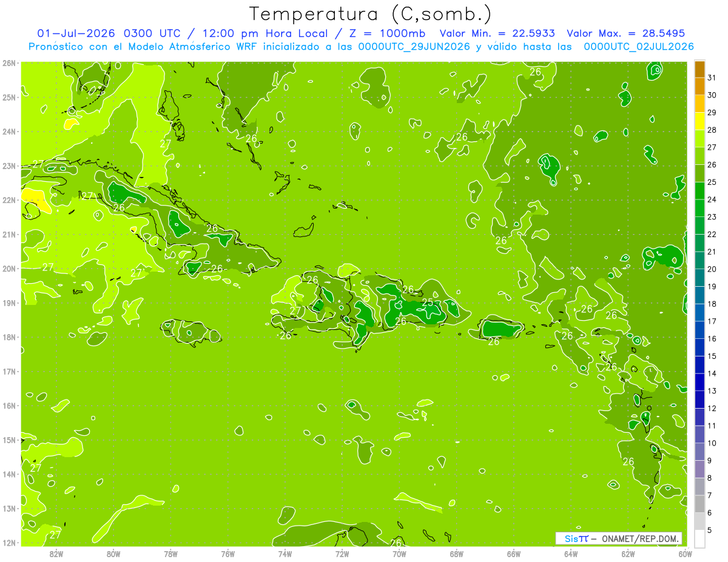Click the legend value "16"
728x562 pixels.
click(712, 338)
